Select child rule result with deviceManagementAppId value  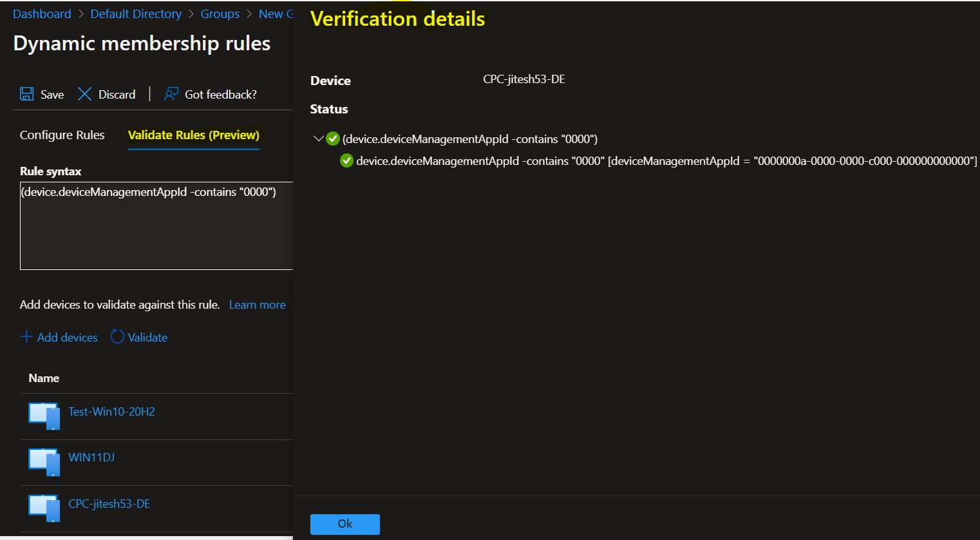point(666,160)
